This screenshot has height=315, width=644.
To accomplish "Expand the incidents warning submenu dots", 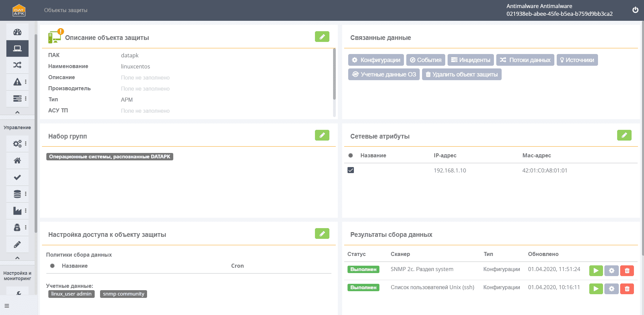I will [26, 82].
